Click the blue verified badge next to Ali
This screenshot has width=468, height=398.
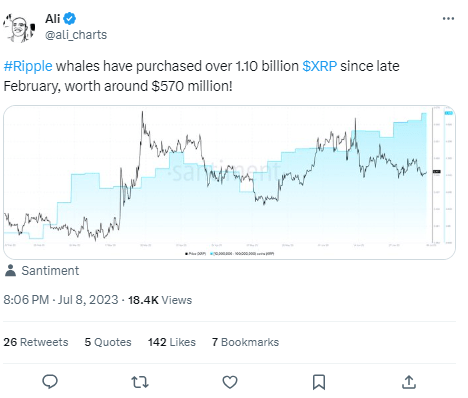coord(70,19)
